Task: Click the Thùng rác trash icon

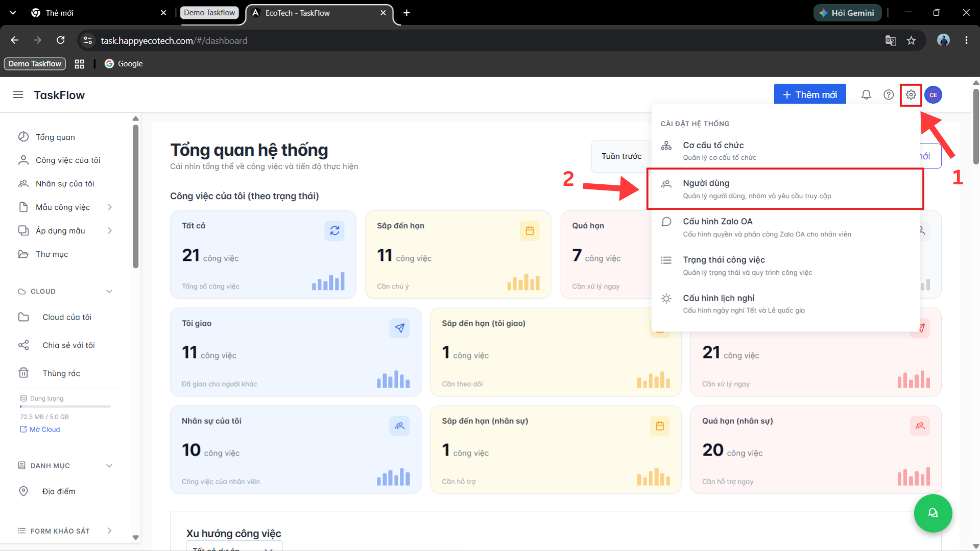Action: [23, 373]
